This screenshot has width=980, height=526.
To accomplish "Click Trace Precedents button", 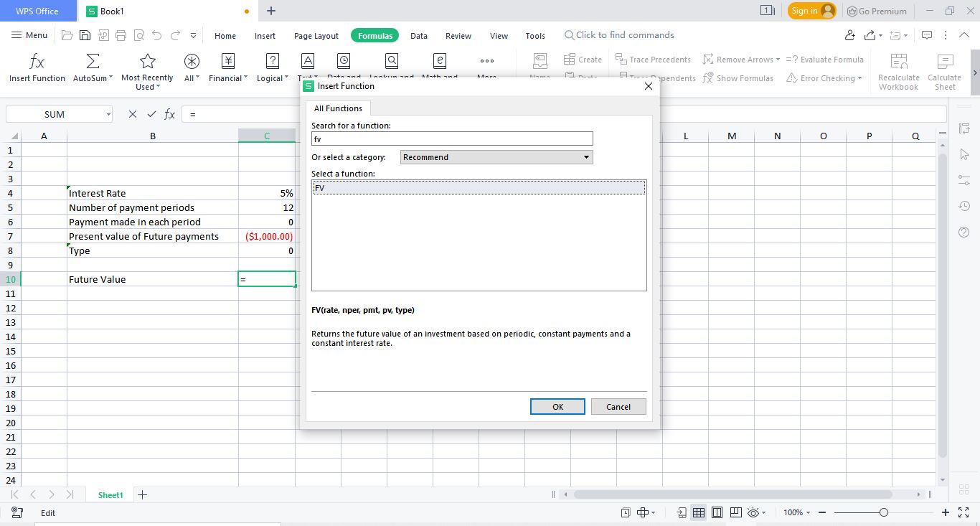I will (653, 60).
